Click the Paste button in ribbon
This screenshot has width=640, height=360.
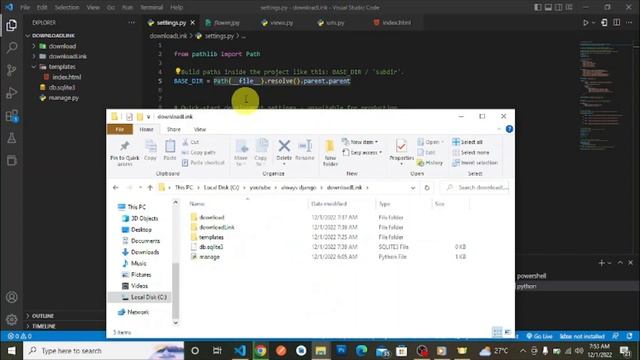point(170,150)
